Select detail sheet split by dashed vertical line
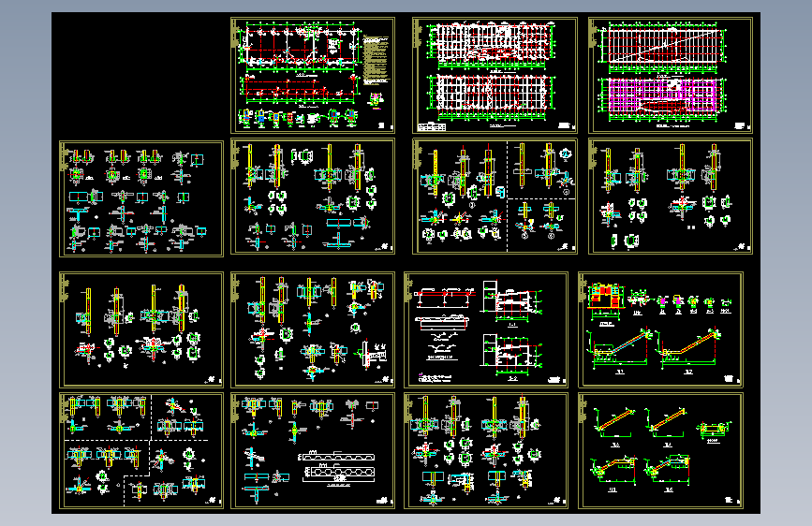The width and height of the screenshot is (812, 526). [x=495, y=197]
